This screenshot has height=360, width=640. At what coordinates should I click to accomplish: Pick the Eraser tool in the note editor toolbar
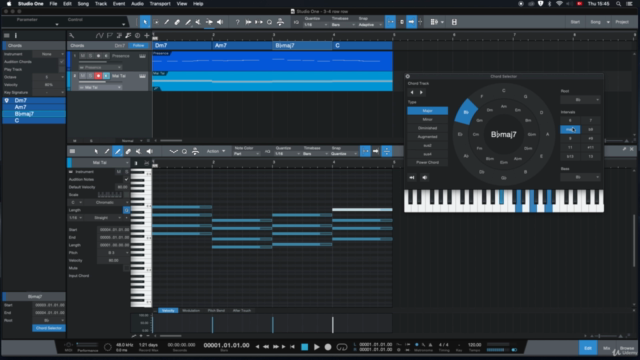(x=128, y=151)
